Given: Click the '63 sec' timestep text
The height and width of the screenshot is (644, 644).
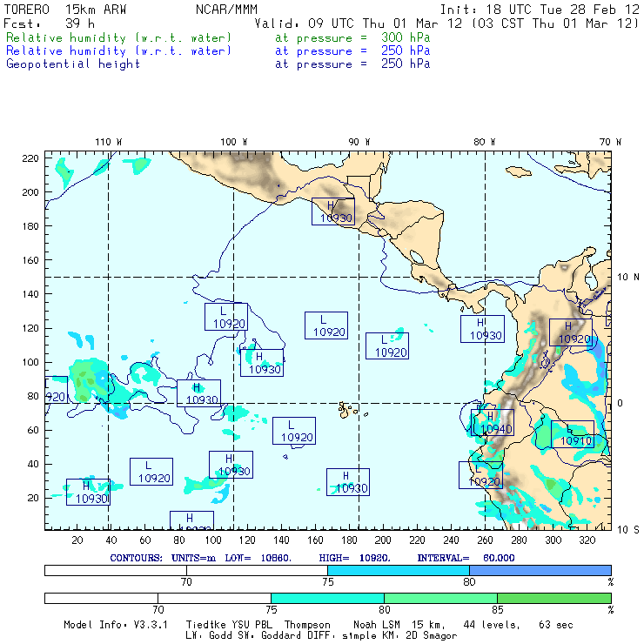Looking at the screenshot, I should 556,625.
